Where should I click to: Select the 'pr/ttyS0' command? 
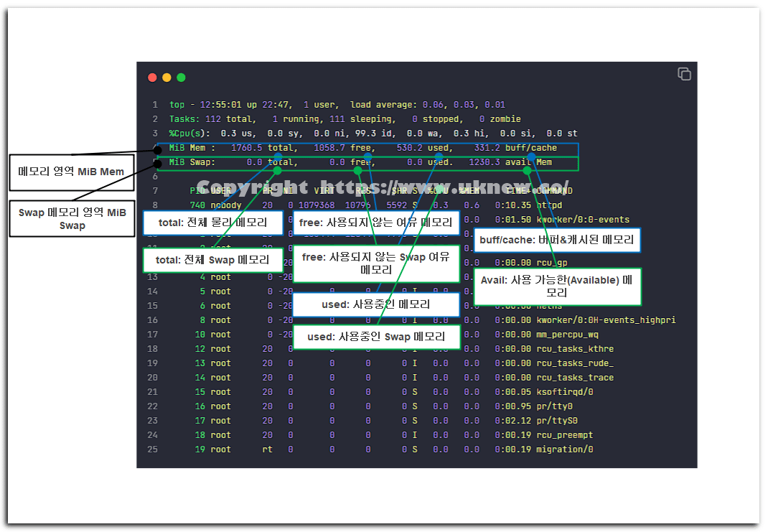pyautogui.click(x=557, y=421)
